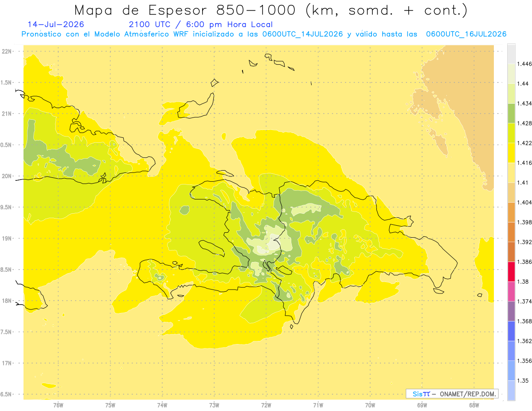Select the latitude label "18N"
This screenshot has width=532, height=411.
pyautogui.click(x=7, y=301)
